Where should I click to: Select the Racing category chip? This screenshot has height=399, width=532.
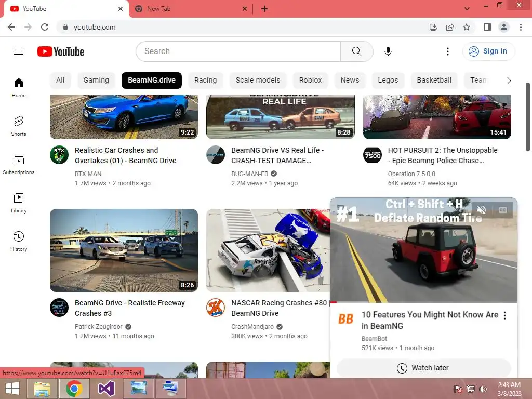coord(205,80)
